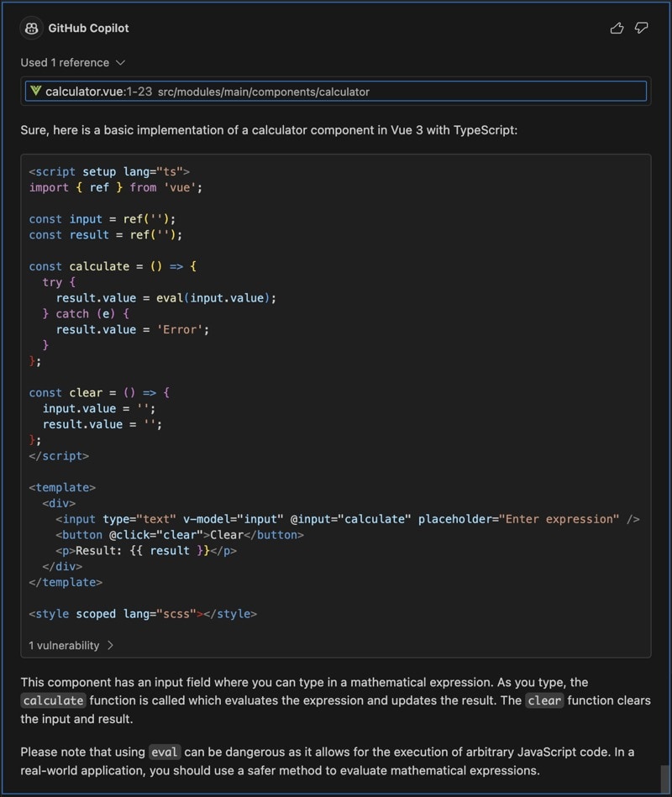Click the result.value = 'Error' line
The height and width of the screenshot is (797, 672).
pos(132,329)
